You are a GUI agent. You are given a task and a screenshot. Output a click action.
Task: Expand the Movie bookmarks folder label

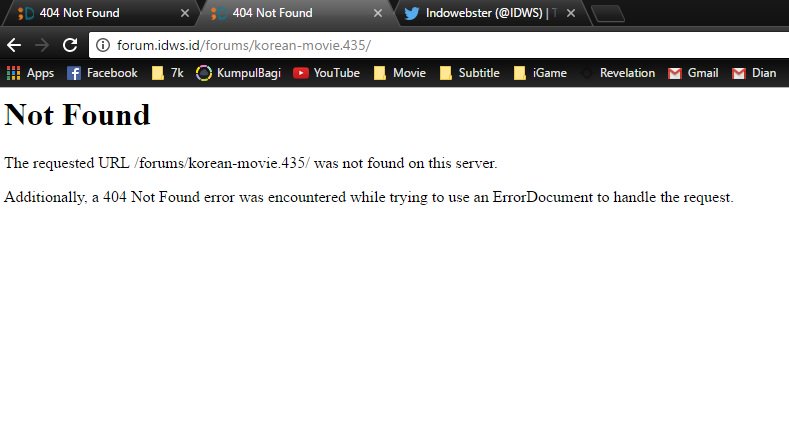pyautogui.click(x=409, y=73)
